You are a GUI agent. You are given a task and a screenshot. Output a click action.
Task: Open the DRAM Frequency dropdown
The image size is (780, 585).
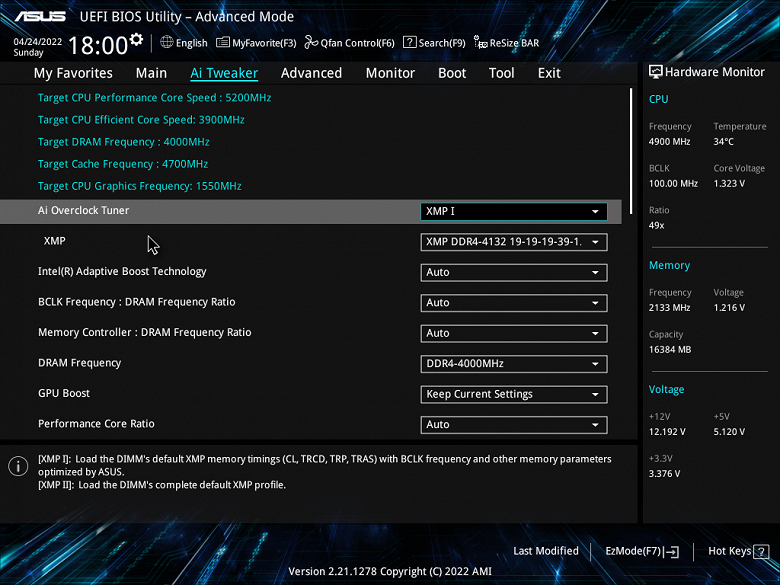[x=514, y=364]
